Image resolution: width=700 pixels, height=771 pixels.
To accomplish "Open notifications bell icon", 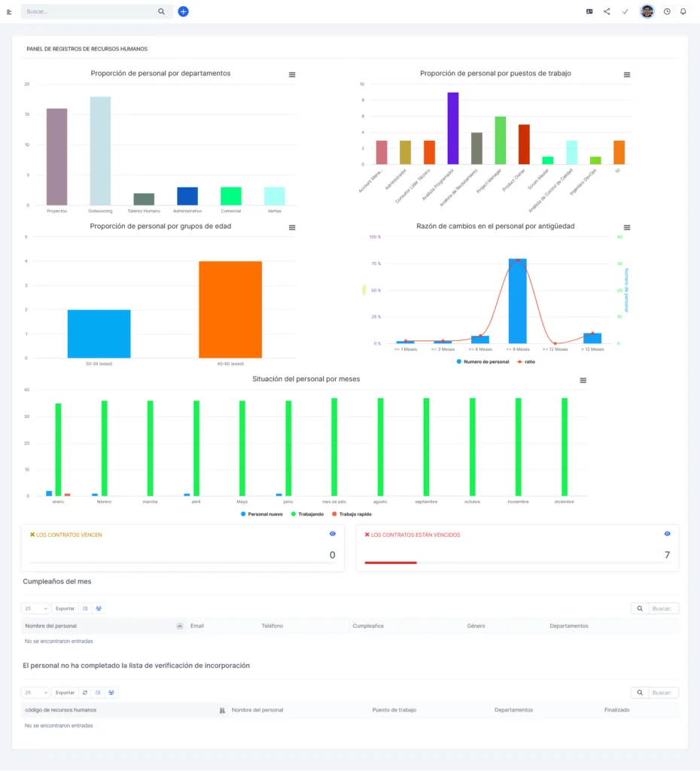I will click(x=683, y=11).
